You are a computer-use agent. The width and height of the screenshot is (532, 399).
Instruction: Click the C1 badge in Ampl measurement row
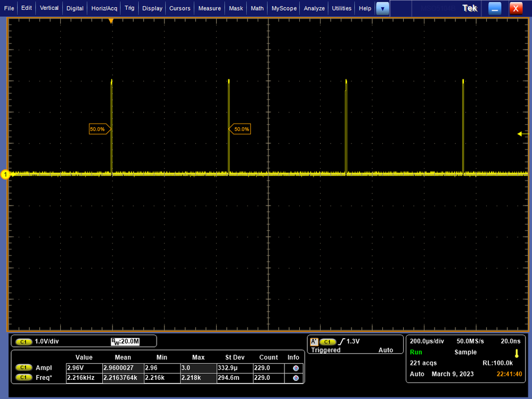23,368
